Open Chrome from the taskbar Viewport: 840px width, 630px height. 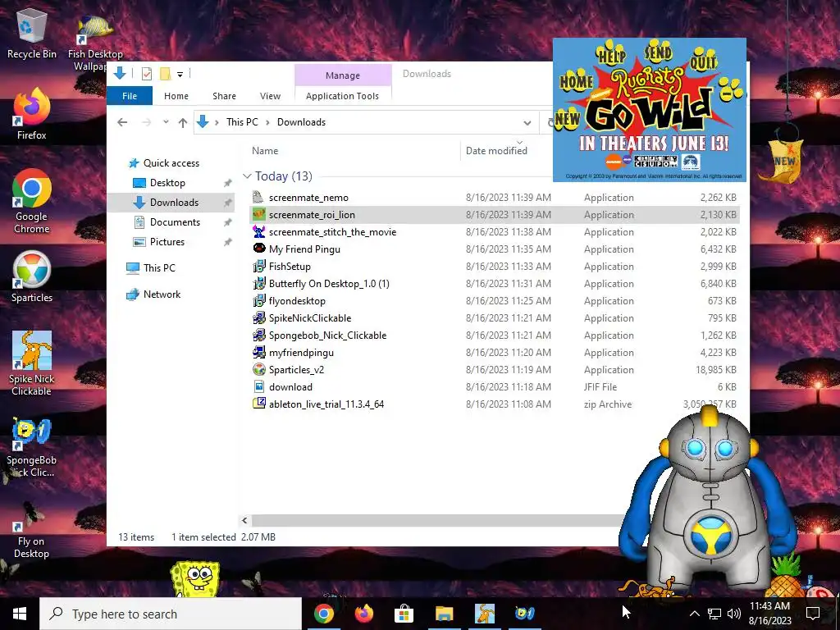323,614
